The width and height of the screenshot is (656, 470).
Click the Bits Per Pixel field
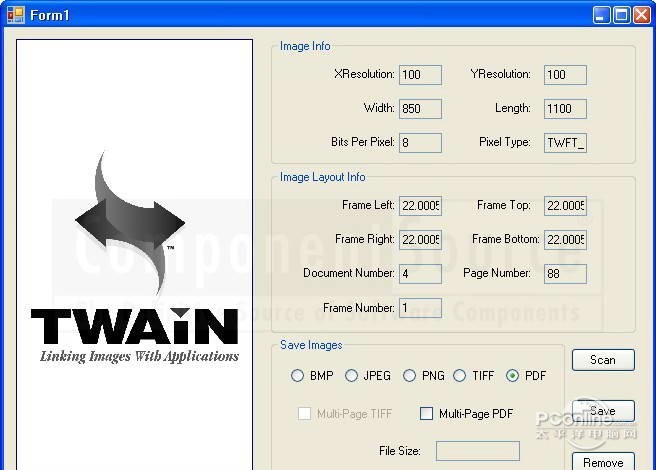point(420,143)
